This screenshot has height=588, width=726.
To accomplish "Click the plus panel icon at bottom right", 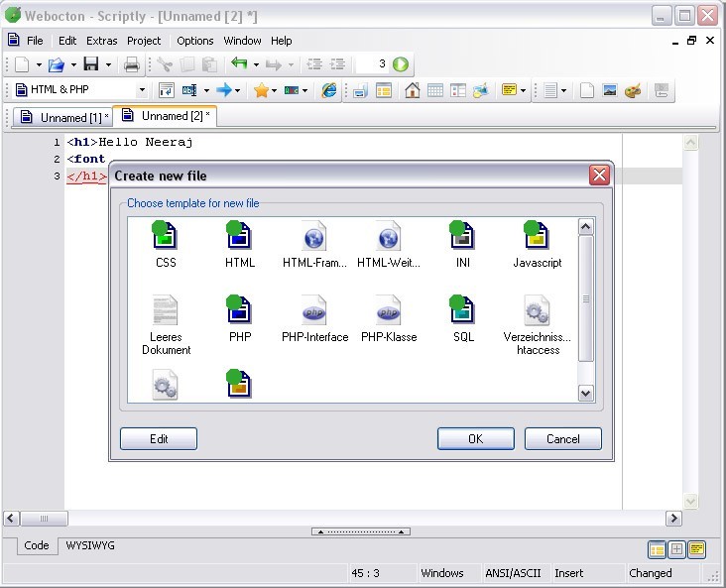I will (676, 549).
